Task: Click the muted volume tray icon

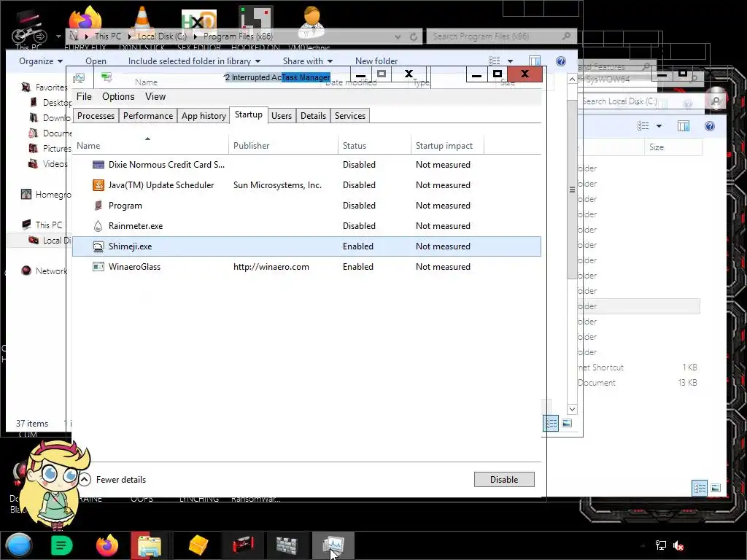Action: coord(678,545)
